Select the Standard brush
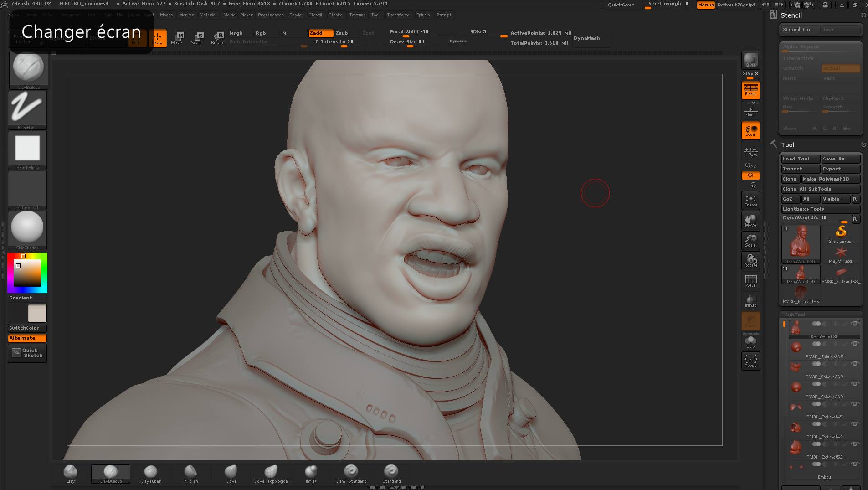Screen dimensions: 868x490 click(391, 474)
